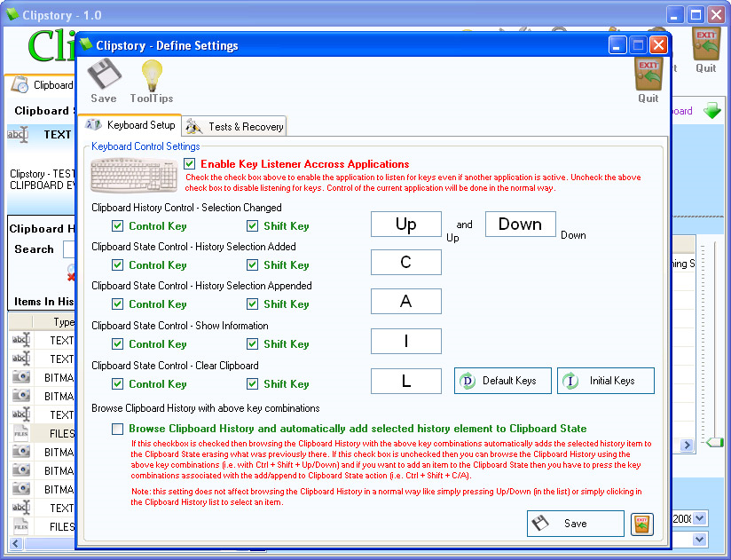
Task: Click the floppy disk Save toolbar icon
Action: pyautogui.click(x=104, y=74)
